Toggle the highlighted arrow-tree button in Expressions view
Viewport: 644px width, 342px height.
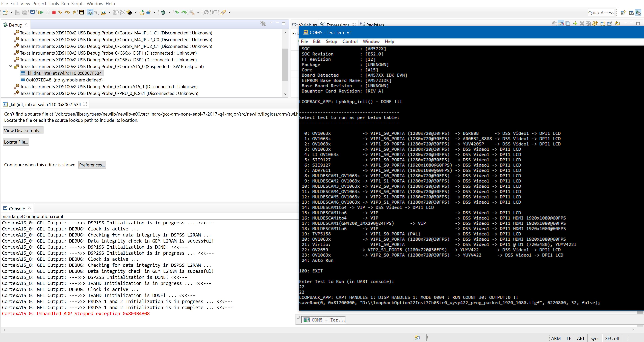561,23
